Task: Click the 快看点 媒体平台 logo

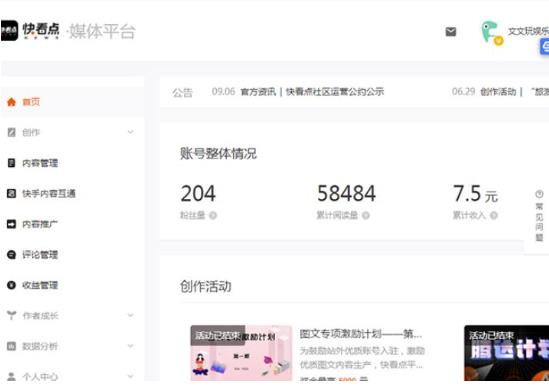Action: [x=68, y=31]
